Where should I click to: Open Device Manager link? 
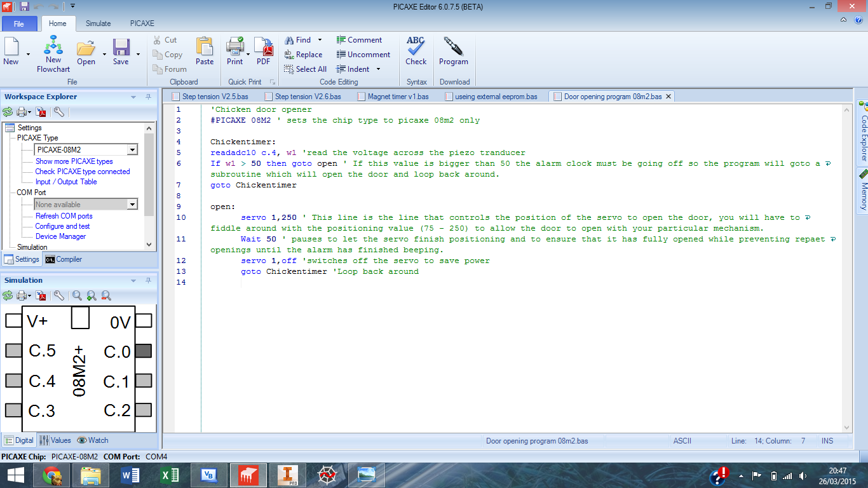click(x=60, y=236)
